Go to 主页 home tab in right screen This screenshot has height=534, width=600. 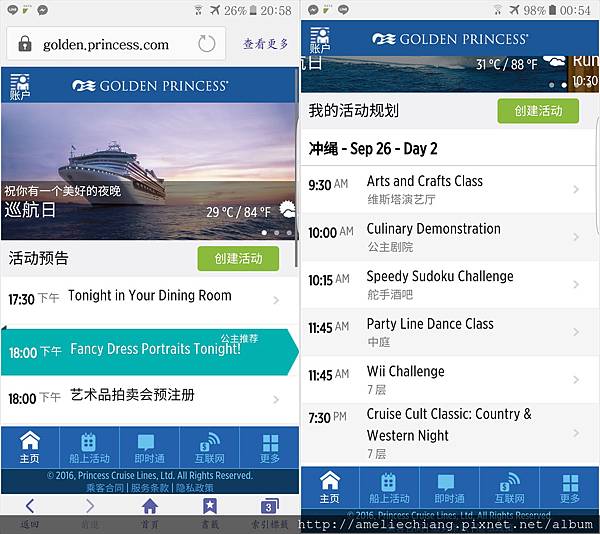pos(330,487)
